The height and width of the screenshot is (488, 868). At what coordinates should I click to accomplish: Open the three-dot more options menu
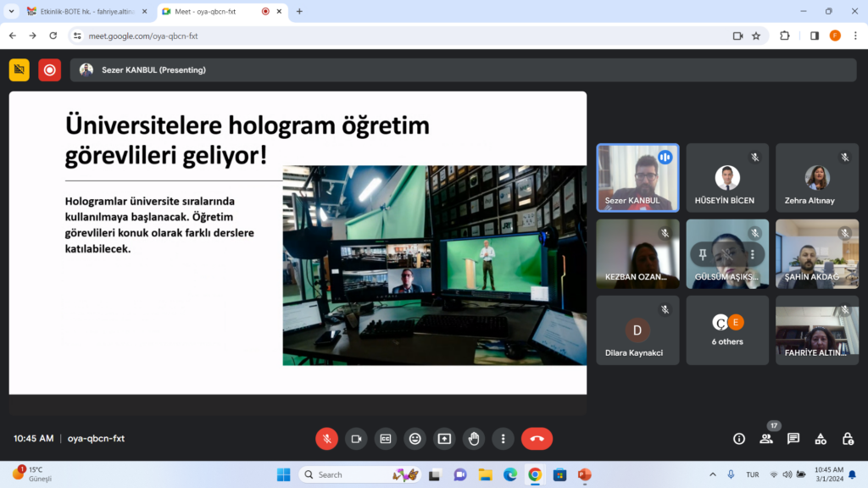tap(504, 439)
